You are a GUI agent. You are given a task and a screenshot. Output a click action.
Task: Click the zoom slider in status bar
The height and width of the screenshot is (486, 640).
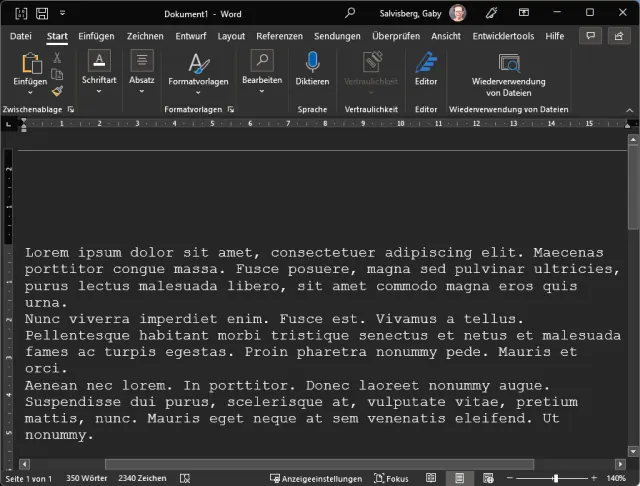[557, 479]
